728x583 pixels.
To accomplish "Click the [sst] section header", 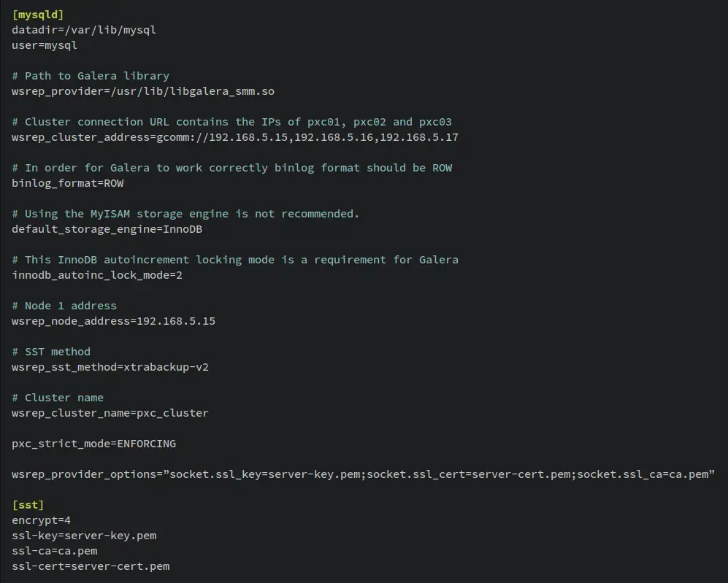I will 28,505.
